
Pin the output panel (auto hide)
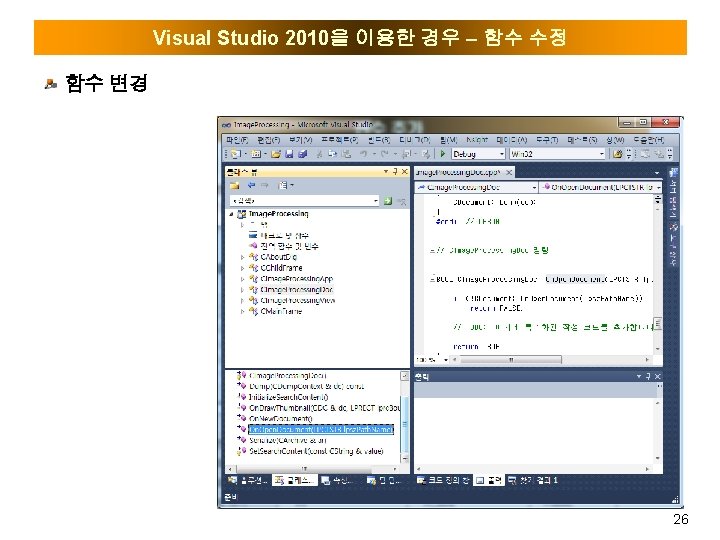coord(648,377)
